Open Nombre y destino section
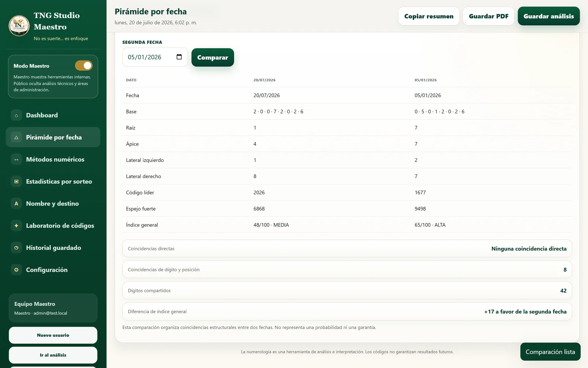This screenshot has height=368, width=588. click(53, 204)
